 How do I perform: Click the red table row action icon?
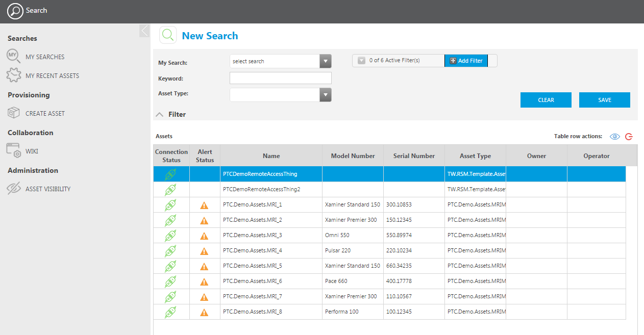pyautogui.click(x=629, y=137)
